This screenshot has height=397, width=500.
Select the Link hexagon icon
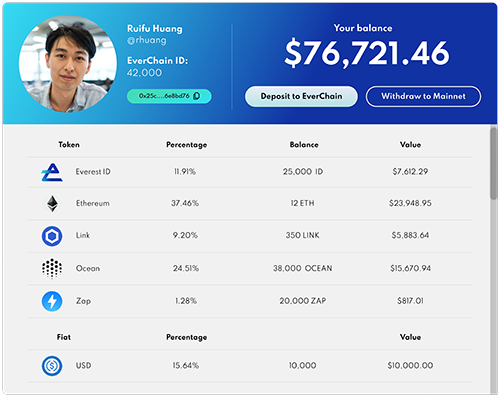52,236
